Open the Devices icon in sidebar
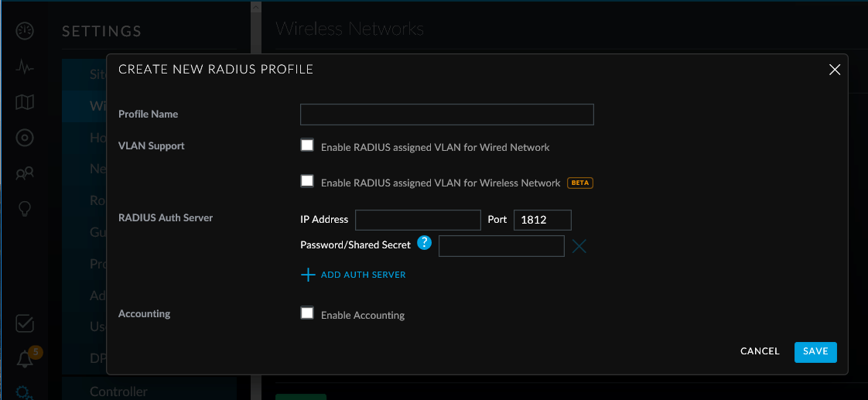Image resolution: width=868 pixels, height=400 pixels. coord(25,138)
